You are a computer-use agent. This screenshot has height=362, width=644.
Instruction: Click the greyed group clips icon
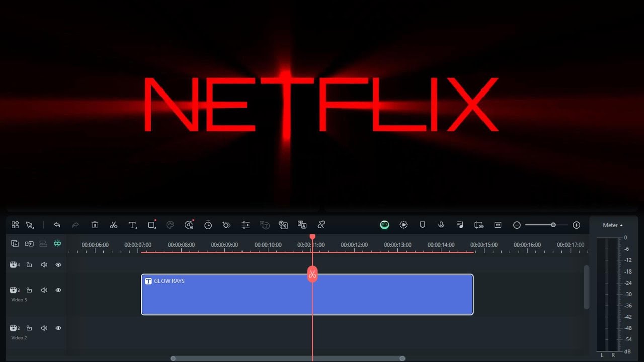click(x=43, y=244)
